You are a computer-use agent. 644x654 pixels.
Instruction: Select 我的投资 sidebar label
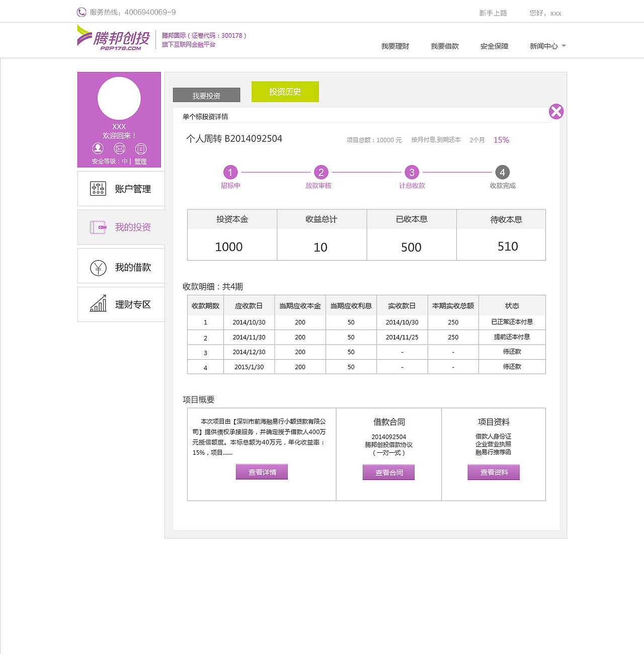click(133, 227)
